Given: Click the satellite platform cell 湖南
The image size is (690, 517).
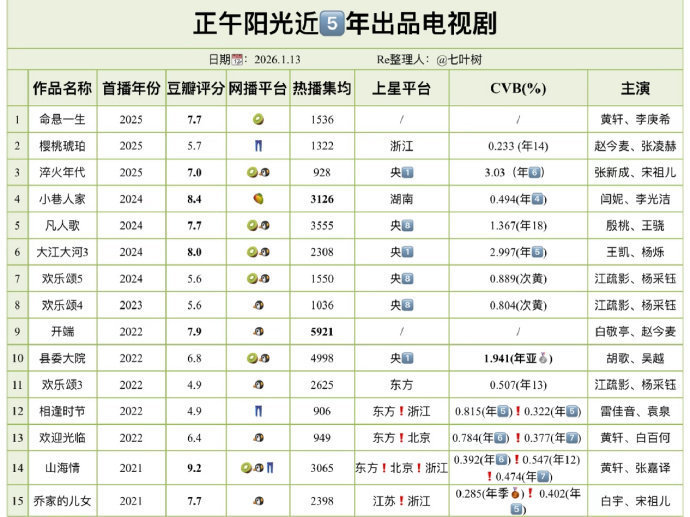Looking at the screenshot, I should coord(401,199).
